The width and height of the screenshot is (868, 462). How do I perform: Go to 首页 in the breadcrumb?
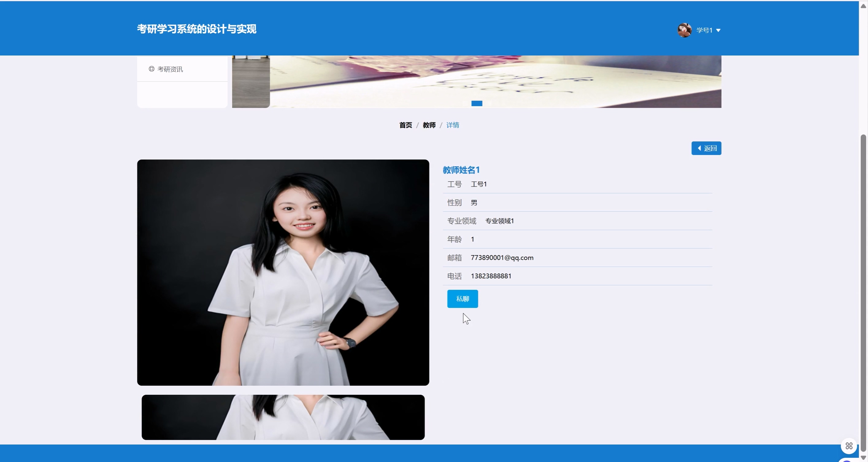(405, 125)
